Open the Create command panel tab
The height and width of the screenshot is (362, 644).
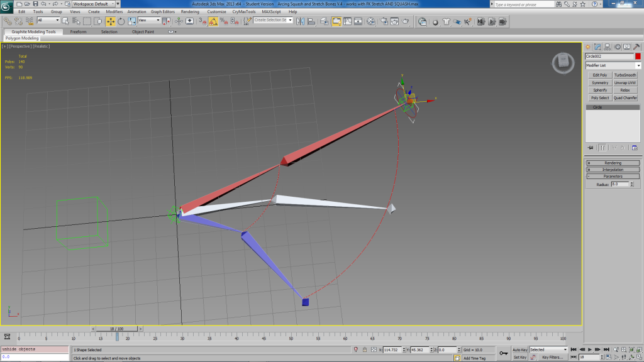click(x=588, y=47)
